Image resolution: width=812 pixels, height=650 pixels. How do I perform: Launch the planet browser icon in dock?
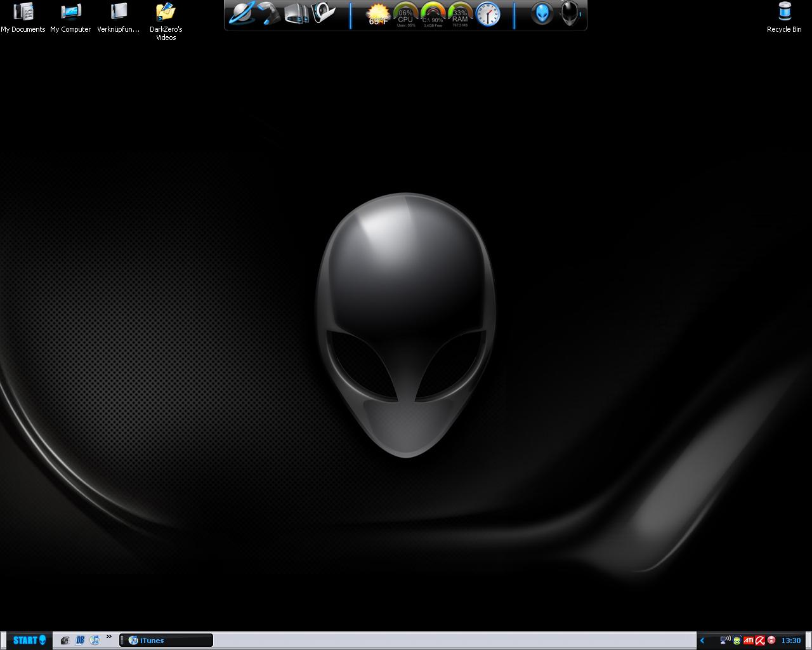pos(241,13)
